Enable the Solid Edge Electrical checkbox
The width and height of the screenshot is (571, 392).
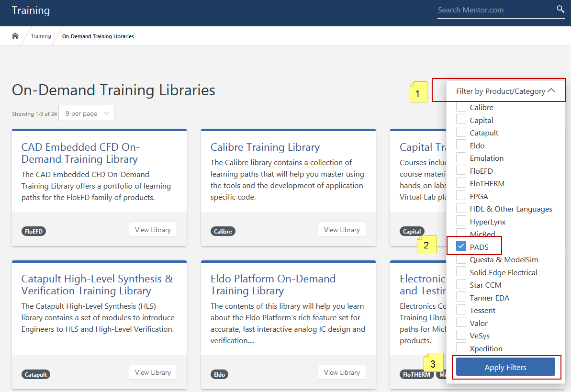click(461, 271)
